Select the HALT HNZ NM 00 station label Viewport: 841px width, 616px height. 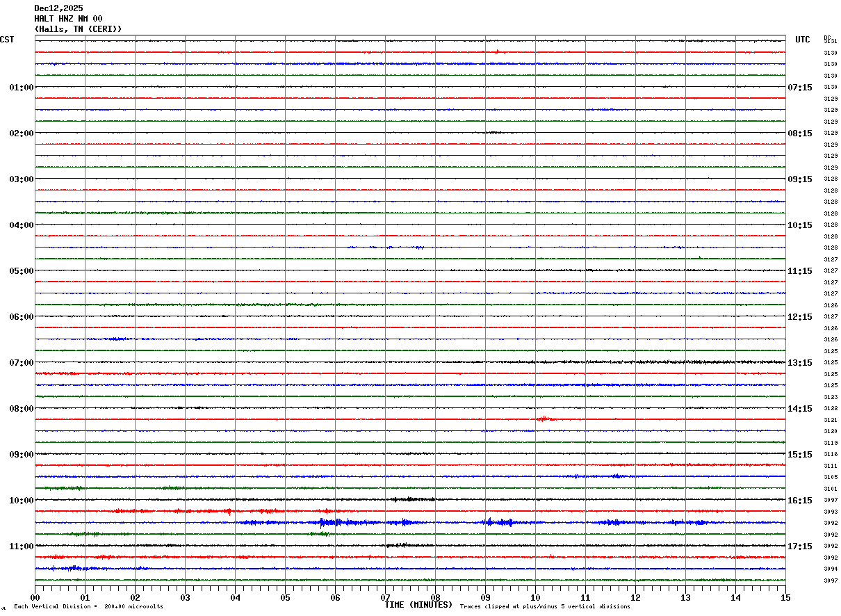tap(68, 19)
